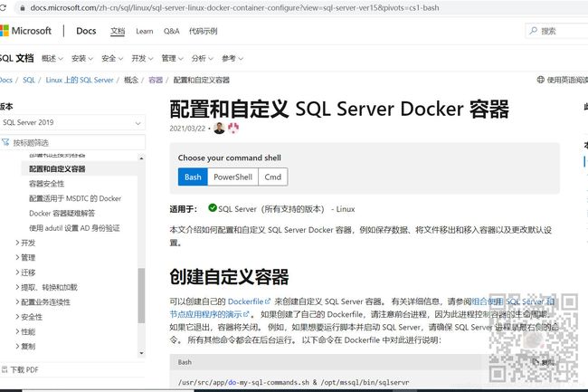The height and width of the screenshot is (392, 588).
Task: Select Docker 容器疑难解答 in the sidebar
Action: tap(62, 213)
